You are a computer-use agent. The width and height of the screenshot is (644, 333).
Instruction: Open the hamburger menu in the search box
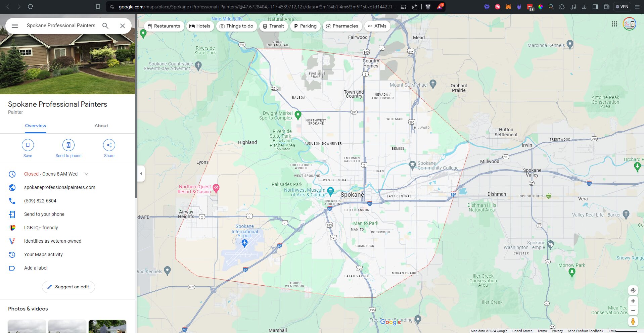click(15, 26)
